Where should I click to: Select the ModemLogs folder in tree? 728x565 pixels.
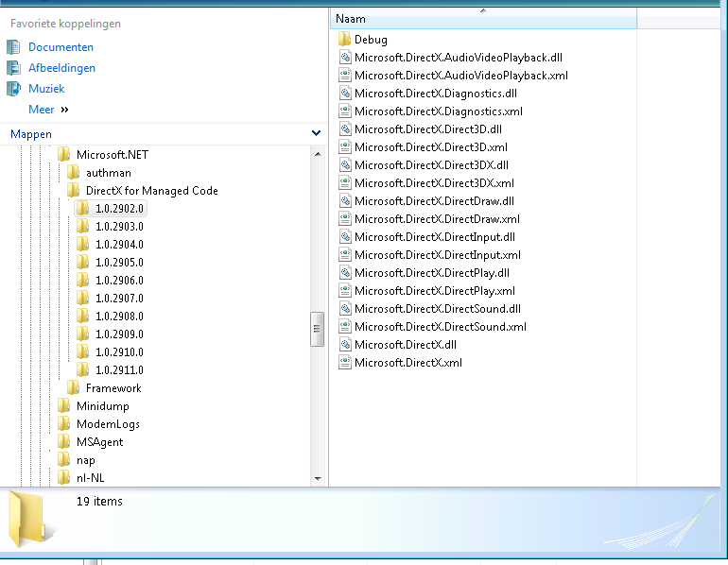(x=99, y=424)
